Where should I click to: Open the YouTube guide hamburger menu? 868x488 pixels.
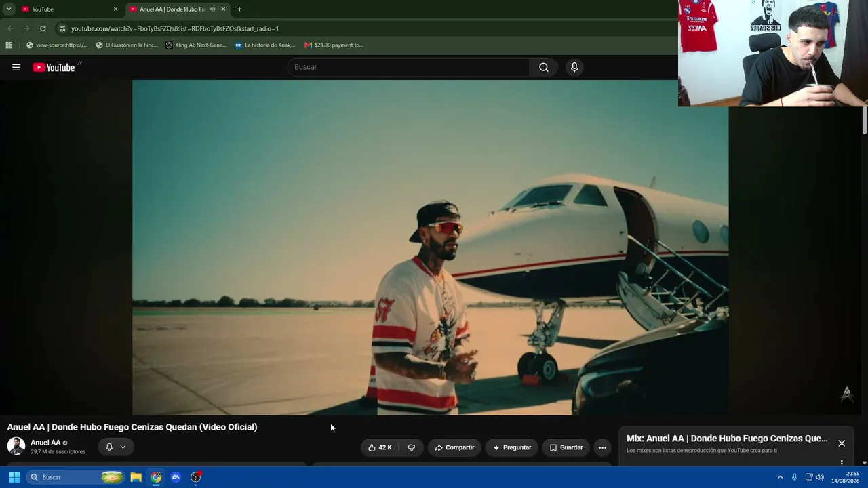[x=16, y=67]
